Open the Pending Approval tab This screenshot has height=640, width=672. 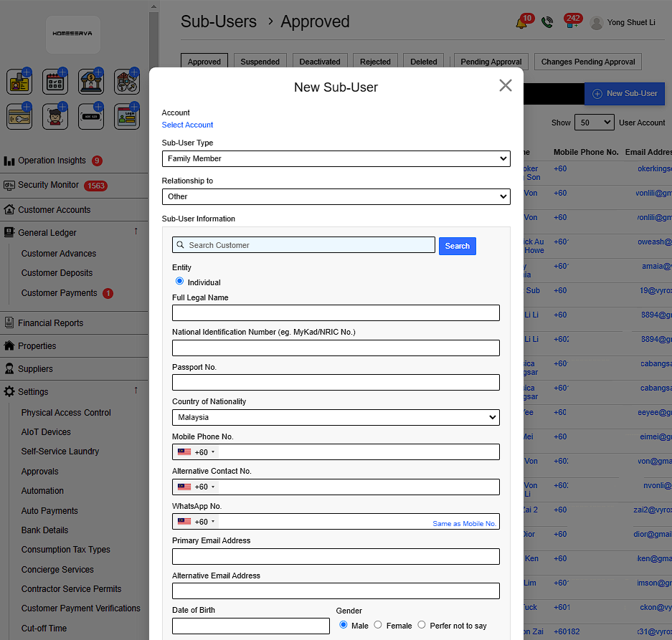pyautogui.click(x=491, y=62)
